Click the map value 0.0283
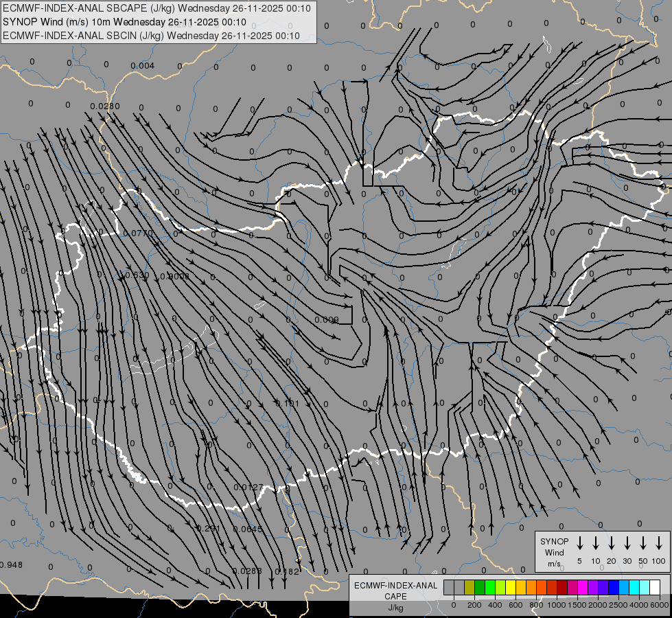Viewport: 672px width, 618px height. coord(247,571)
